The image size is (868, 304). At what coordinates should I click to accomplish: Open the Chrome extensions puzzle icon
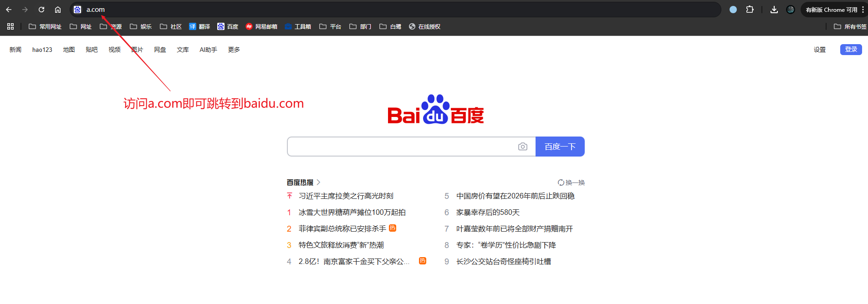[x=750, y=10]
